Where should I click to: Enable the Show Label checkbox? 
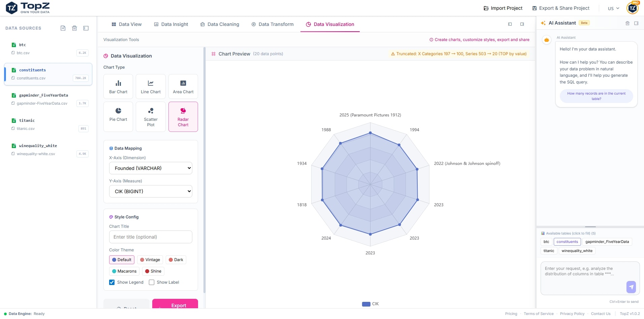pyautogui.click(x=152, y=282)
